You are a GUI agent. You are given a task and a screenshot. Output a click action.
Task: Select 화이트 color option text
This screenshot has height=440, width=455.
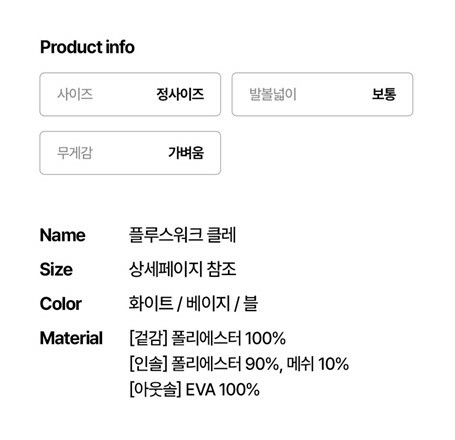151,304
